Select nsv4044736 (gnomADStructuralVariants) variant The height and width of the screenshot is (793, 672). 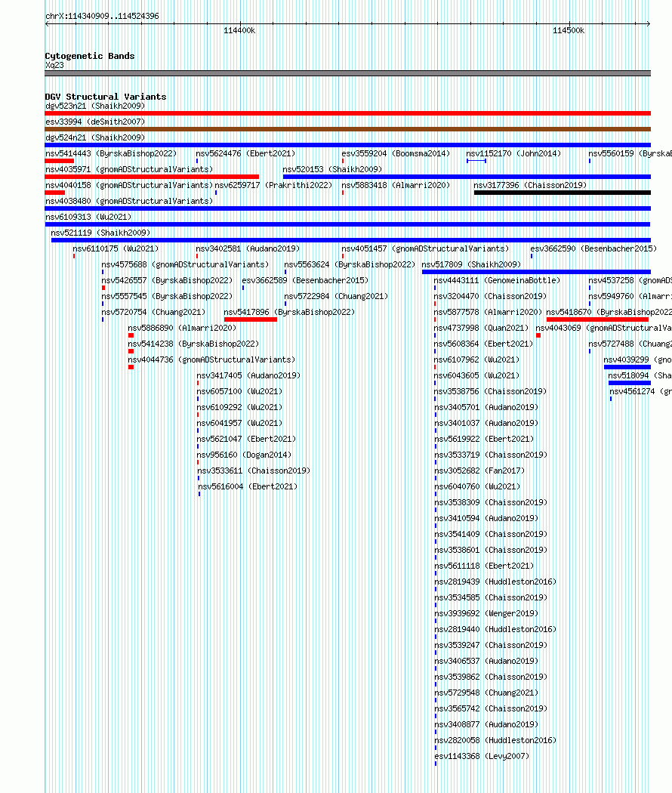point(211,359)
